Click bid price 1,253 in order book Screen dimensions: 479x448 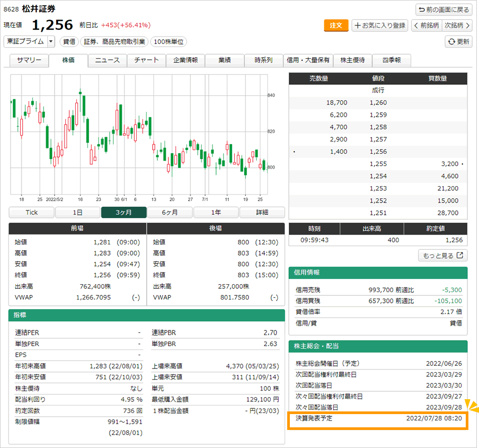click(378, 188)
